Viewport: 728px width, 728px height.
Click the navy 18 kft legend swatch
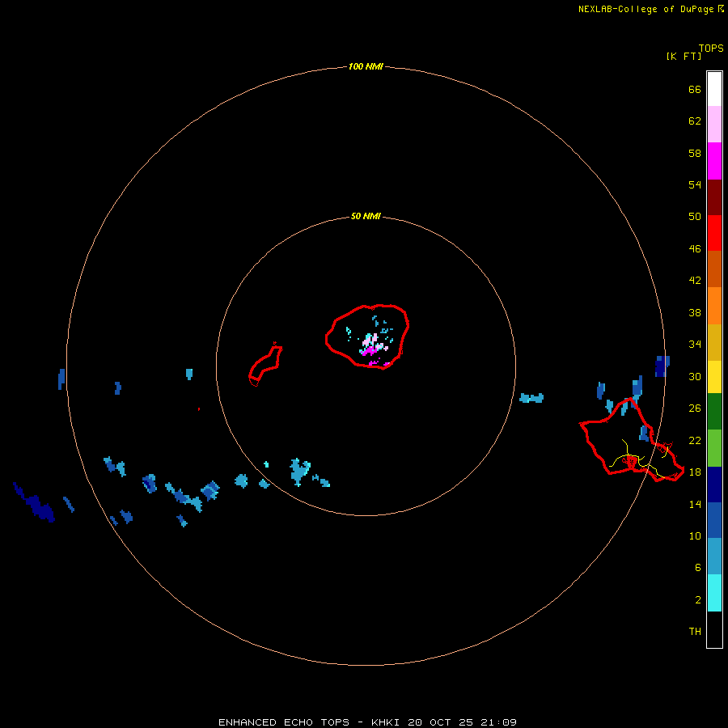(x=714, y=485)
